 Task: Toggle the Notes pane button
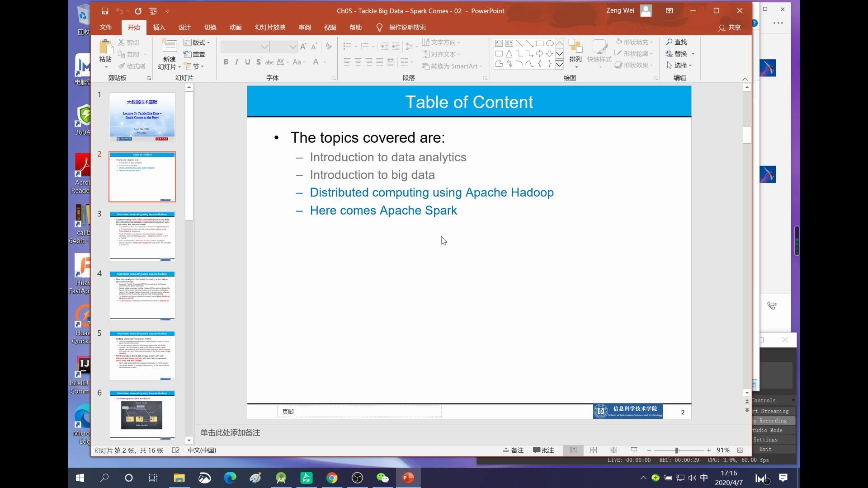click(x=513, y=450)
